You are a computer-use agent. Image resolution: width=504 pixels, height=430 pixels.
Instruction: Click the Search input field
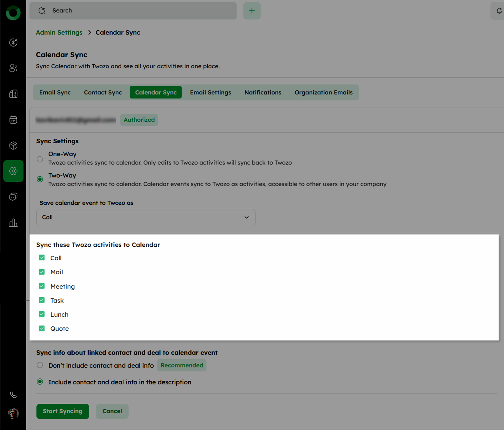136,11
